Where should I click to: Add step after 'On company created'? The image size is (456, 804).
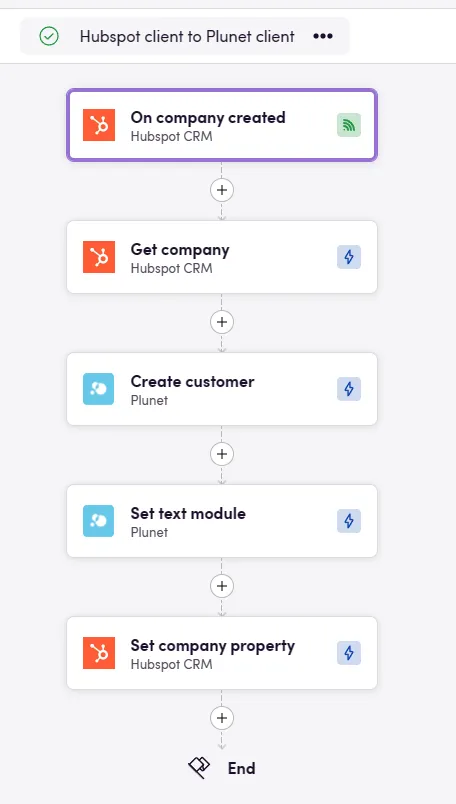(222, 190)
